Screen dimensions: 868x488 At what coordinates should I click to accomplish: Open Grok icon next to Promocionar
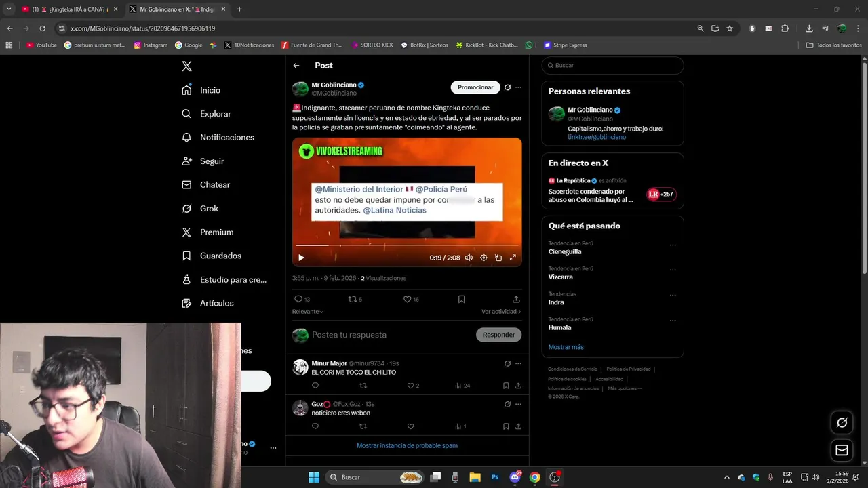(507, 87)
